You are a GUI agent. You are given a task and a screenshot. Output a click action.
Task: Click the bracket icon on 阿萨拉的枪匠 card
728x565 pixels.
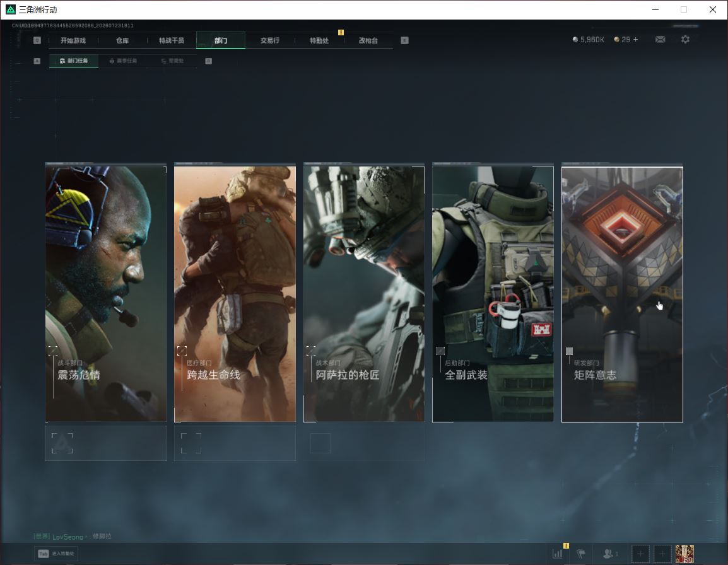pyautogui.click(x=311, y=350)
